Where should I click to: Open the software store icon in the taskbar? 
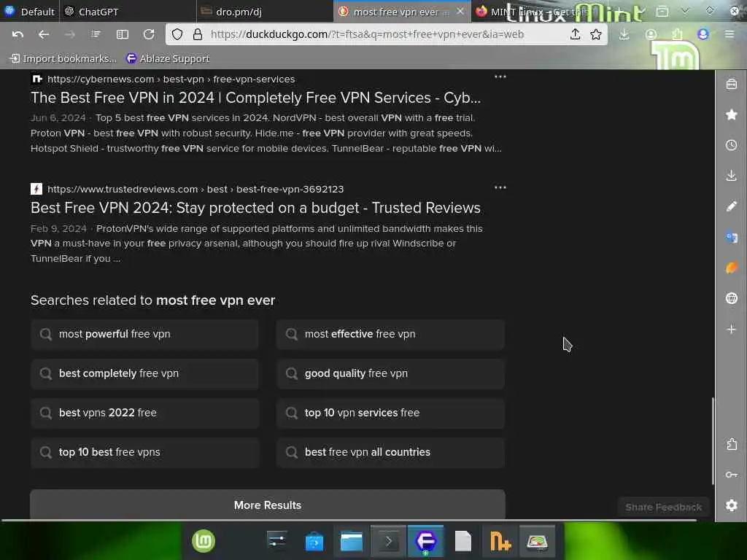click(x=314, y=542)
